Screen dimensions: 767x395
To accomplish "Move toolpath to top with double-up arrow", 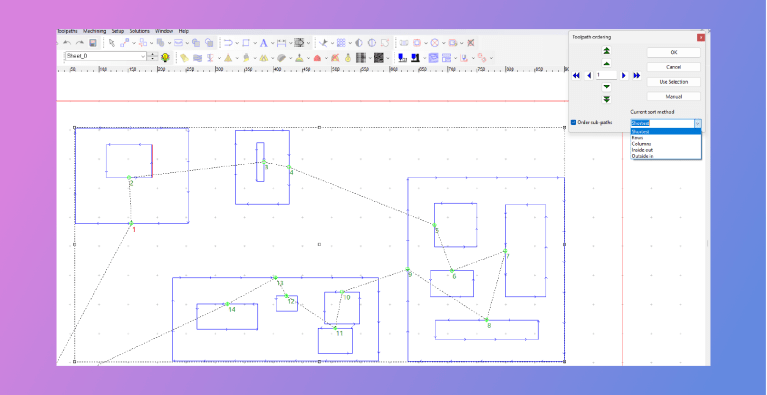I will (x=607, y=50).
